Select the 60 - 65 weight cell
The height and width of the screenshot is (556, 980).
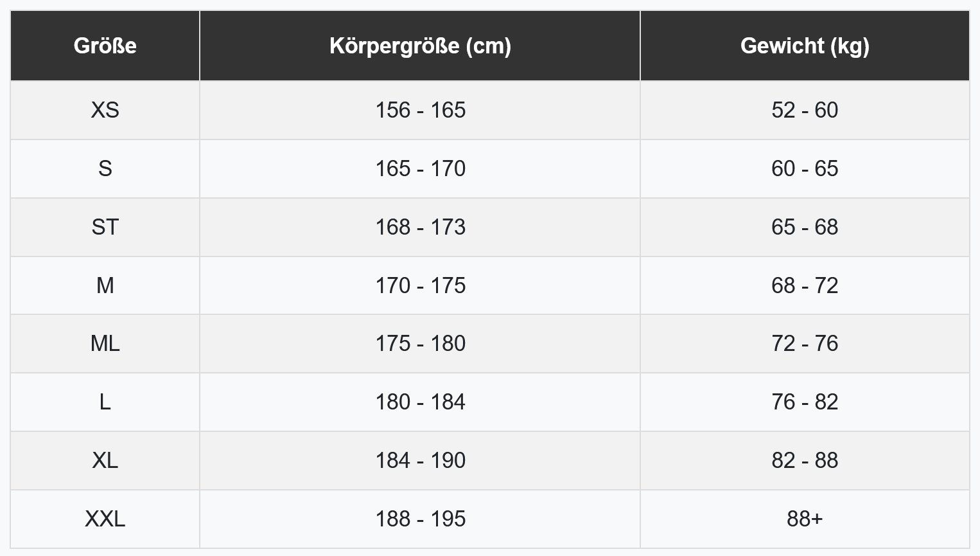click(x=804, y=168)
